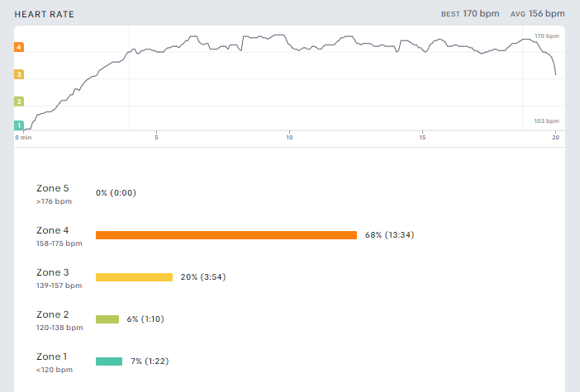This screenshot has height=392, width=580.
Task: Click the BEST 170 bpm stat
Action: coord(470,14)
